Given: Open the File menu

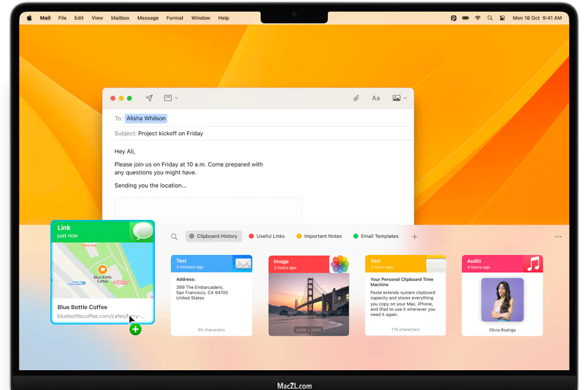Looking at the screenshot, I should coord(62,18).
